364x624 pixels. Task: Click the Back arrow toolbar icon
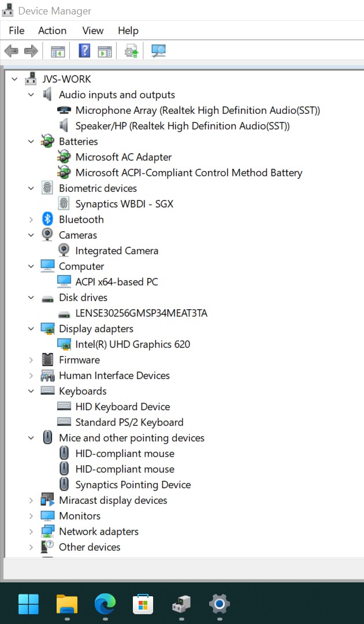tap(11, 51)
